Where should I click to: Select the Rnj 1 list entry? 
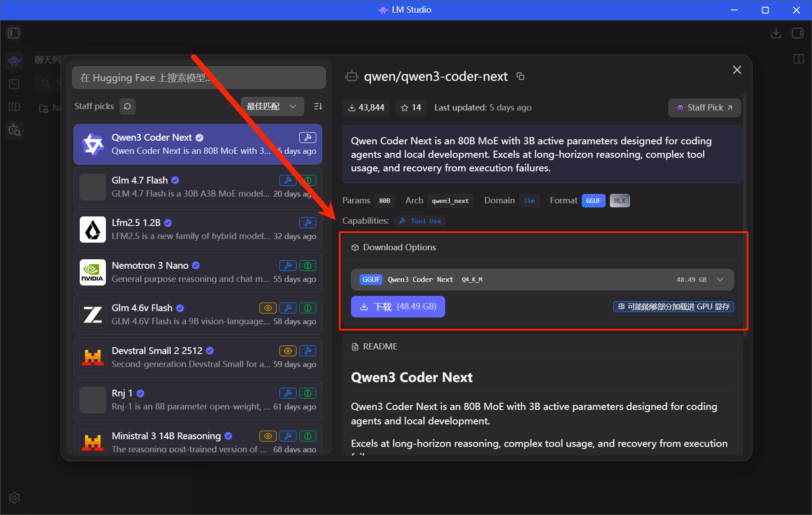click(x=198, y=400)
